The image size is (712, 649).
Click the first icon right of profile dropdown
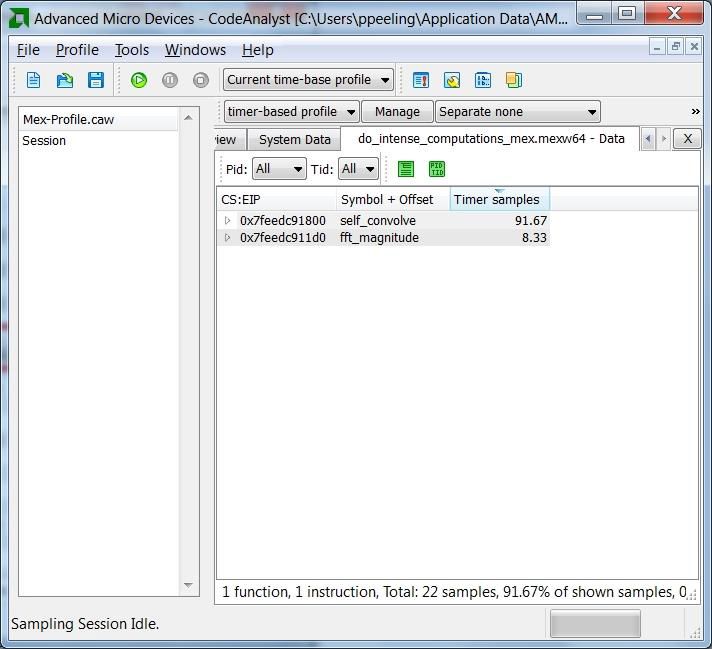coord(421,80)
